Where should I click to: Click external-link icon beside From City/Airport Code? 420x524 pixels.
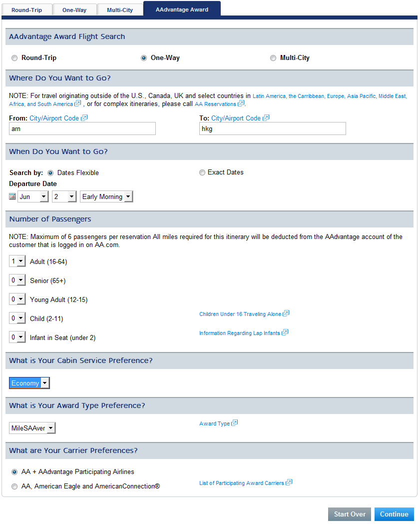(84, 117)
